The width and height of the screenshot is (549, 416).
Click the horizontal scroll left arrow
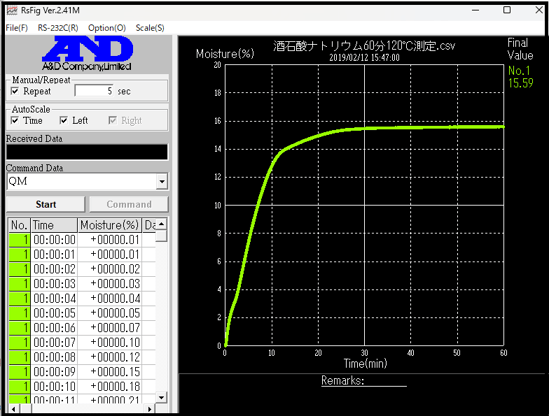point(14,409)
